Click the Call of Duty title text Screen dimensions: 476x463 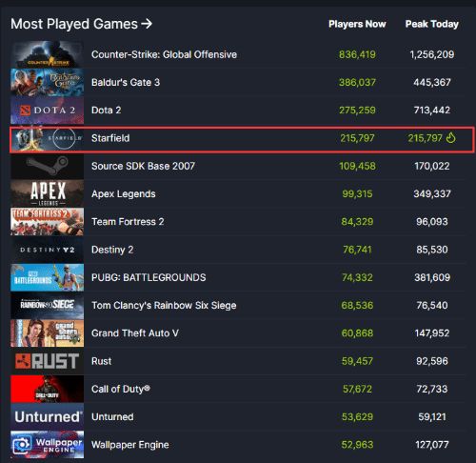pyautogui.click(x=121, y=389)
